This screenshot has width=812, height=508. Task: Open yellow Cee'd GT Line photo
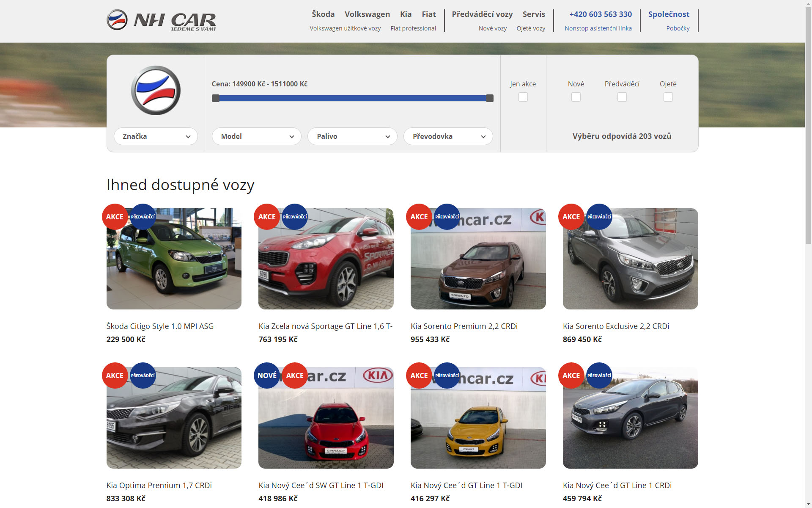point(478,418)
